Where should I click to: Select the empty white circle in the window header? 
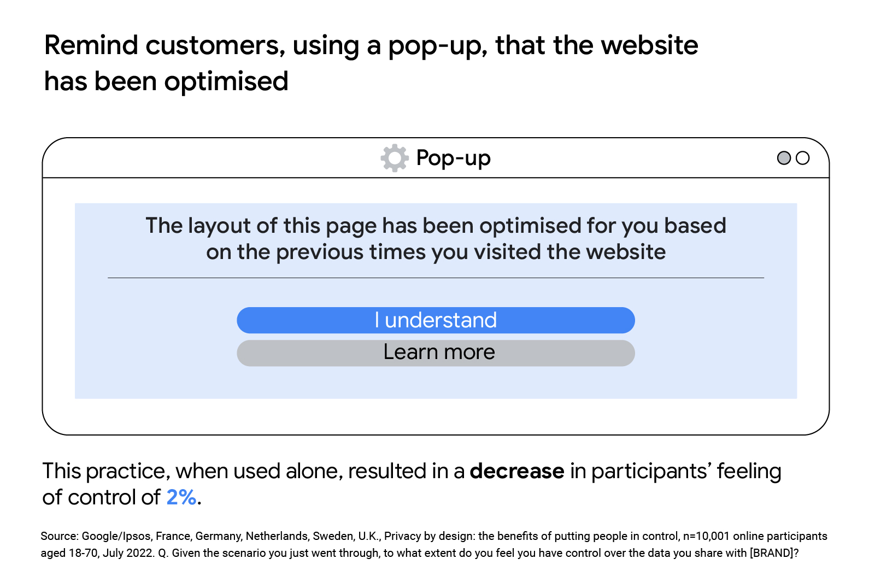point(802,158)
